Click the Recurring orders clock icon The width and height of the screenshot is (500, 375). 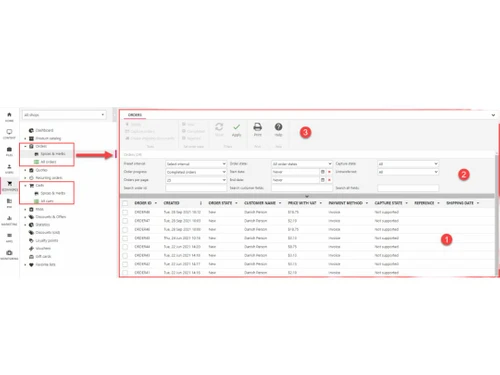click(x=31, y=178)
